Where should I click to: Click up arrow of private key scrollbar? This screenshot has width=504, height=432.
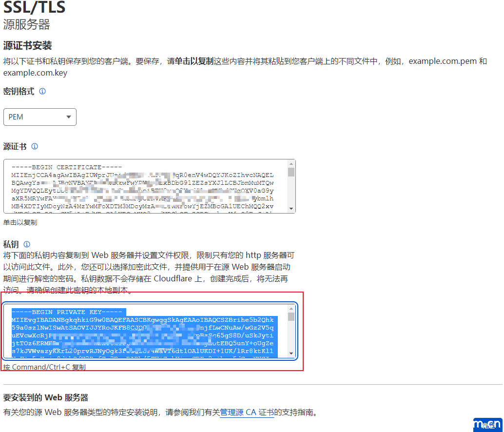291,309
